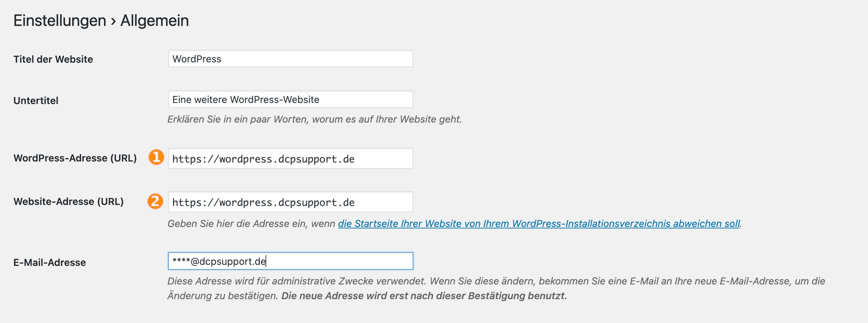The height and width of the screenshot is (323, 868).
Task: Click the word 'Einstellungen' in the heading
Action: point(60,20)
